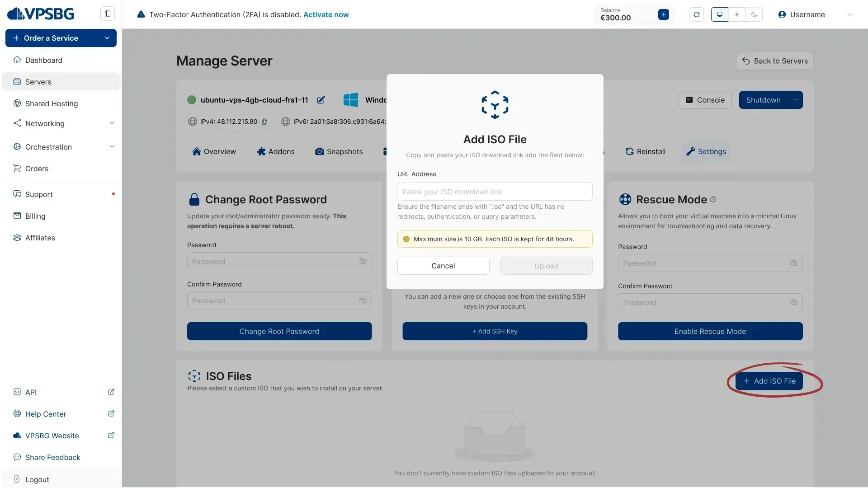
Task: Open the Reinstall tab
Action: click(x=645, y=151)
